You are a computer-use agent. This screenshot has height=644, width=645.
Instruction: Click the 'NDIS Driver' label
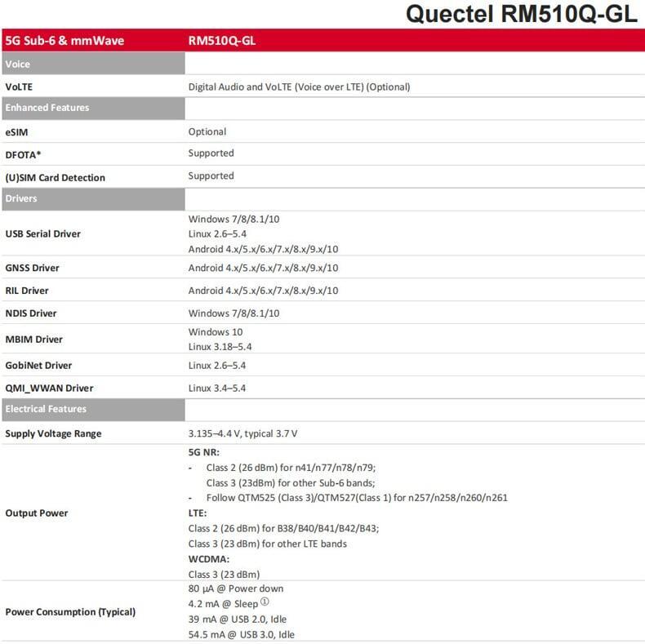click(x=31, y=313)
